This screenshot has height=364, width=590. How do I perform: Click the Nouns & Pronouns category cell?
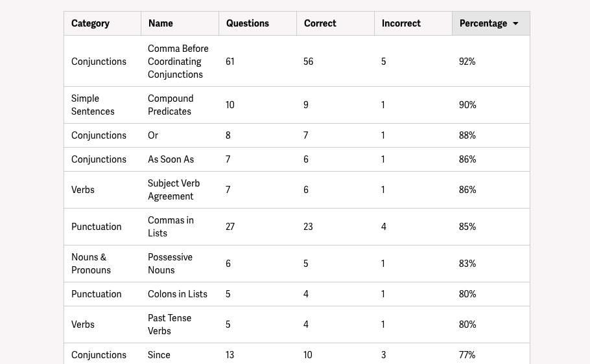point(91,264)
